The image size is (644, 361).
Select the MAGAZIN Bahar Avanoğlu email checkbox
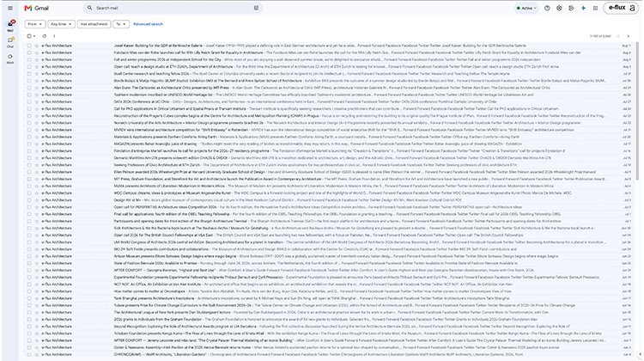point(28,144)
